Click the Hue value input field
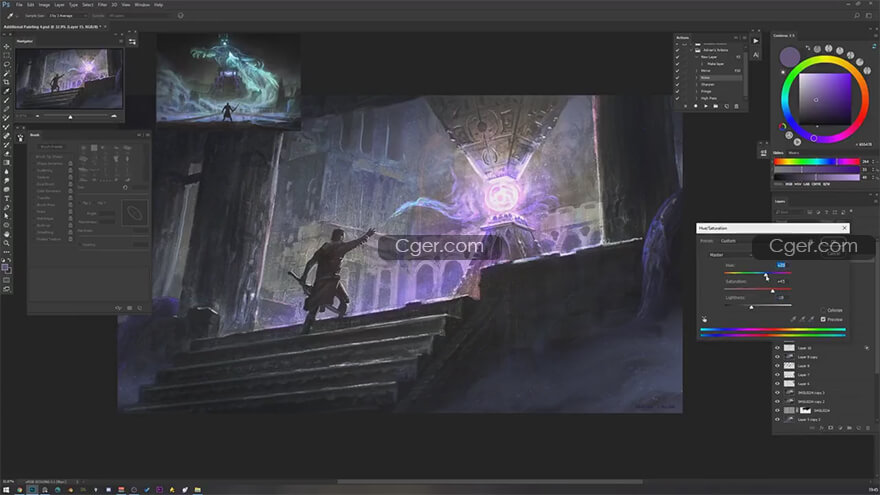This screenshot has width=880, height=495. click(x=781, y=265)
